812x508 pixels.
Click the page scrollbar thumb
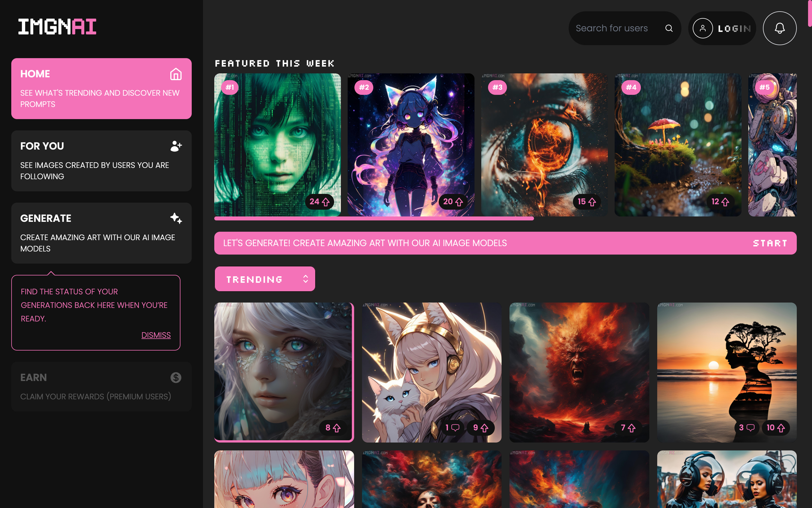coord(810,13)
